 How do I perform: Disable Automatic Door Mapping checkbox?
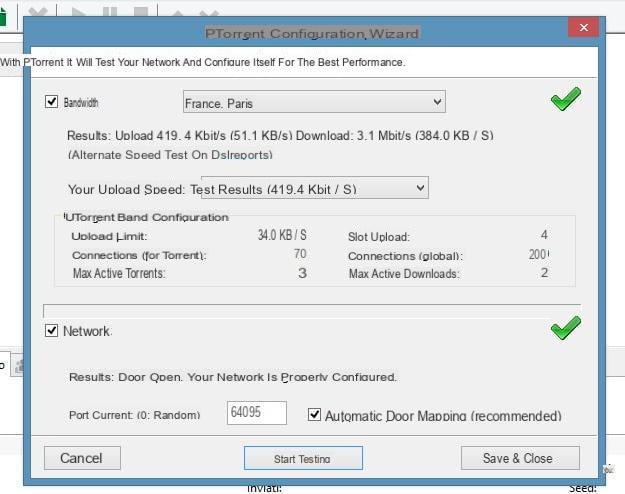[314, 415]
